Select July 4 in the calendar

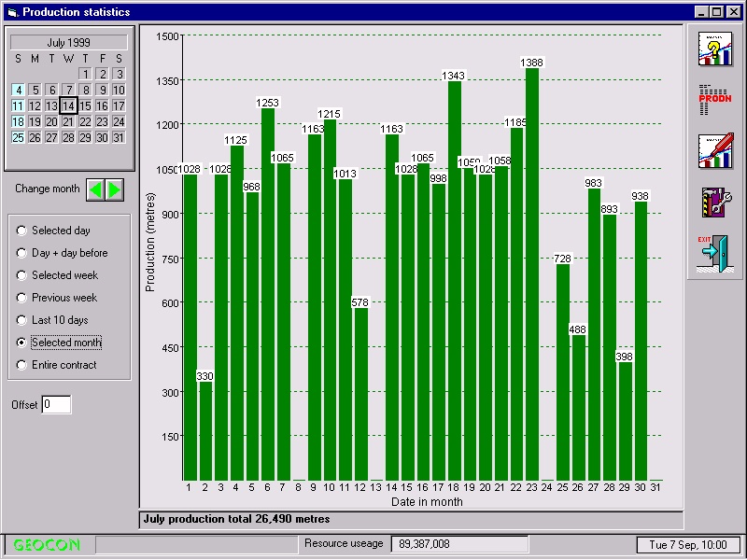tap(18, 90)
